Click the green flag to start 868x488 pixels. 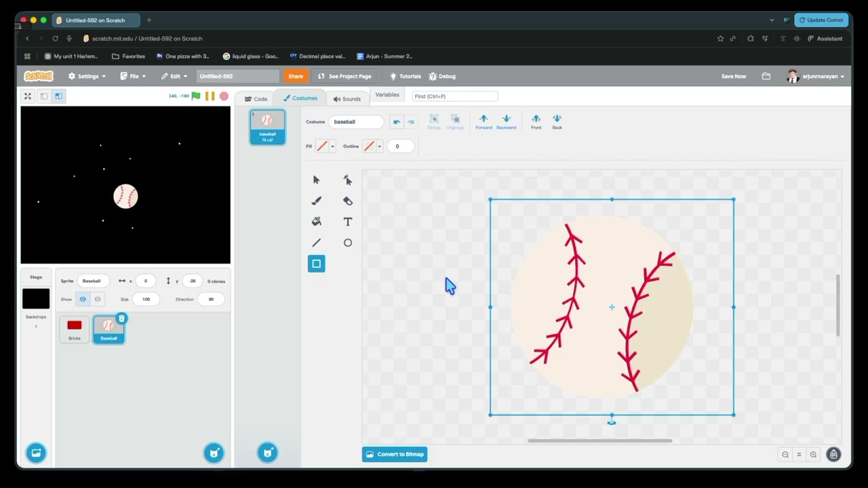tap(196, 96)
